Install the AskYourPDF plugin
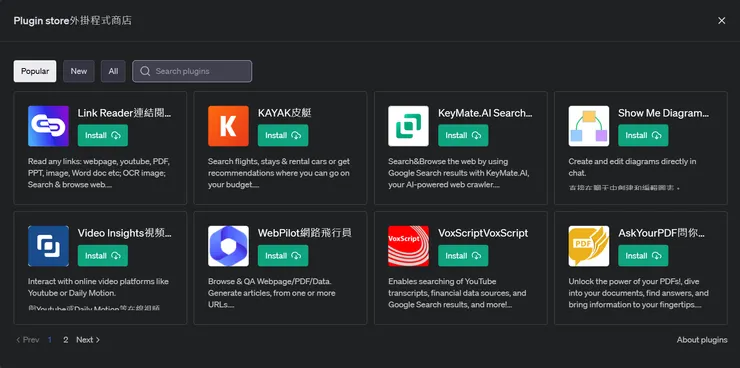 [x=643, y=256]
